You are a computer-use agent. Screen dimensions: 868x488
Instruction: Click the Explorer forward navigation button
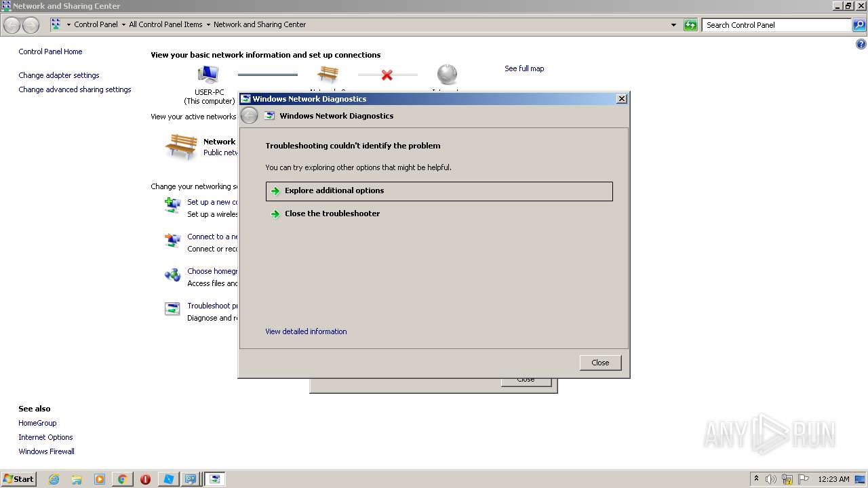point(31,25)
